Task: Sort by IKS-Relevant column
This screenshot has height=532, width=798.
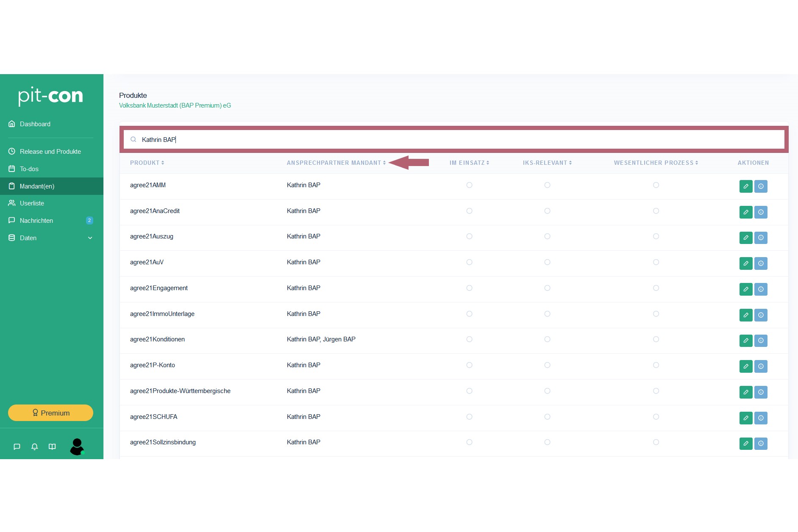Action: (x=547, y=163)
